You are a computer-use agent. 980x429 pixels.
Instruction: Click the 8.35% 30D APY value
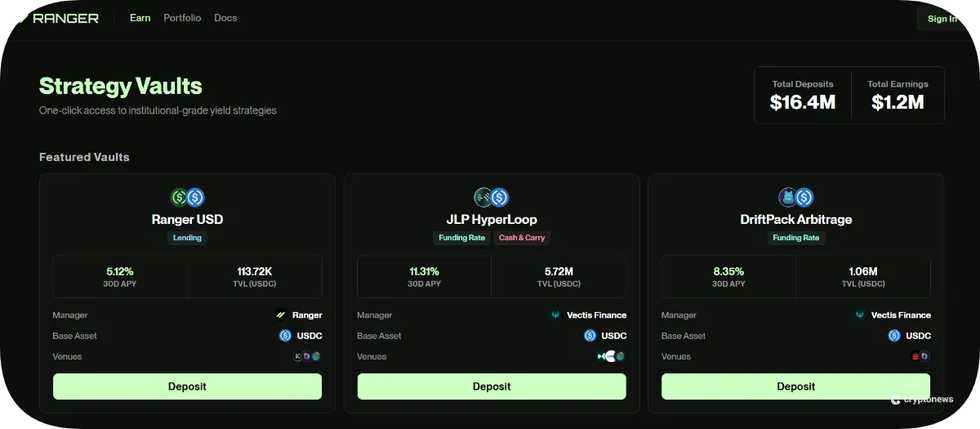728,271
